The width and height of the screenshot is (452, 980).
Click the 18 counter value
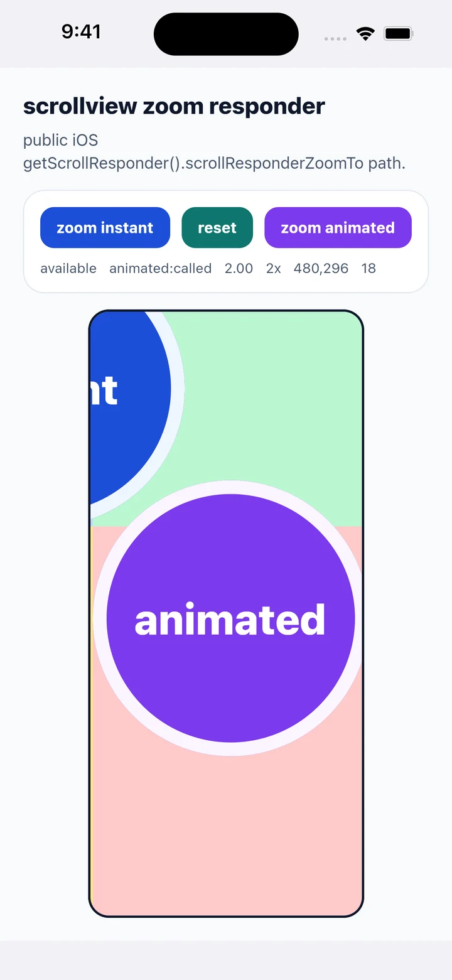pos(369,269)
